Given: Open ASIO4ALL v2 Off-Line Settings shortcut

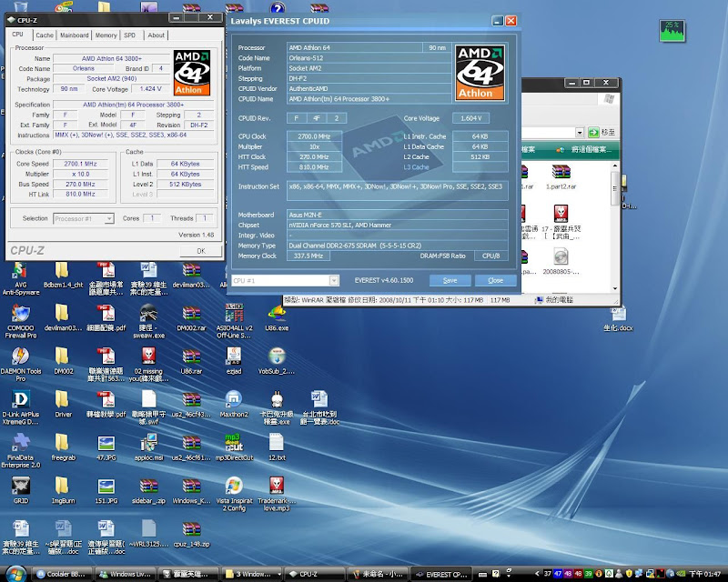Looking at the screenshot, I should click(x=234, y=321).
